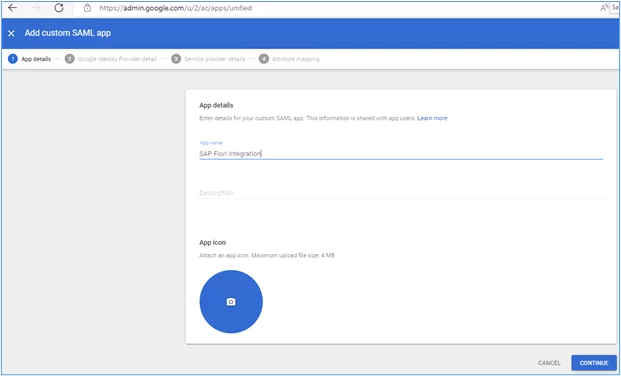
Task: Click the lock icon in address bar
Action: coord(87,8)
